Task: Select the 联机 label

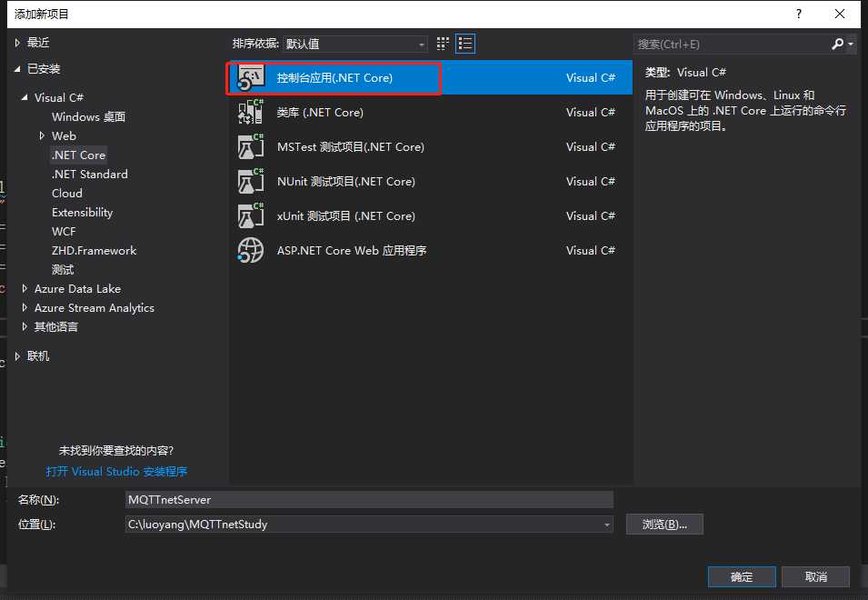Action: 38,355
